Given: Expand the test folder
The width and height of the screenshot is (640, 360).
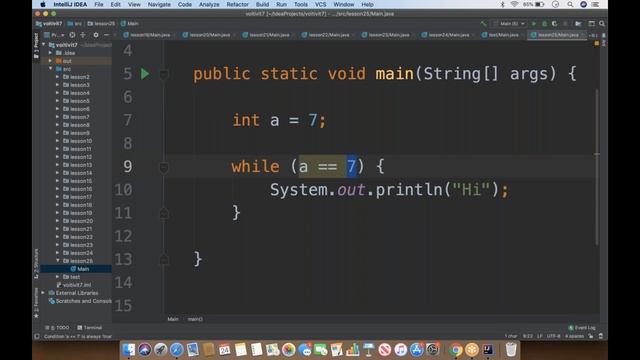Looking at the screenshot, I should [58, 277].
